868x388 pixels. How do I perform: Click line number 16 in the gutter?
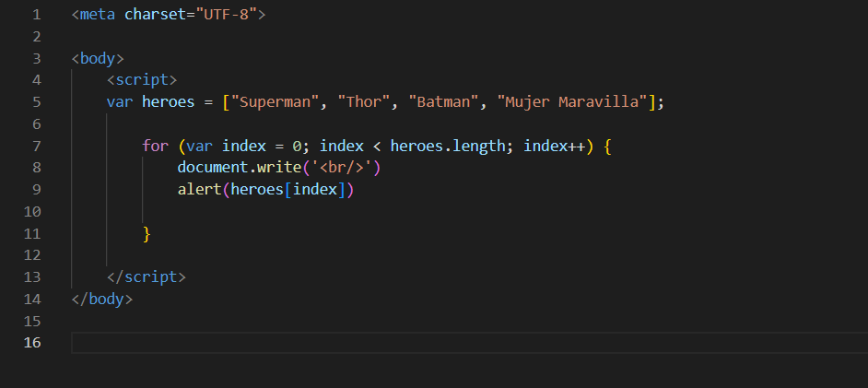(33, 344)
